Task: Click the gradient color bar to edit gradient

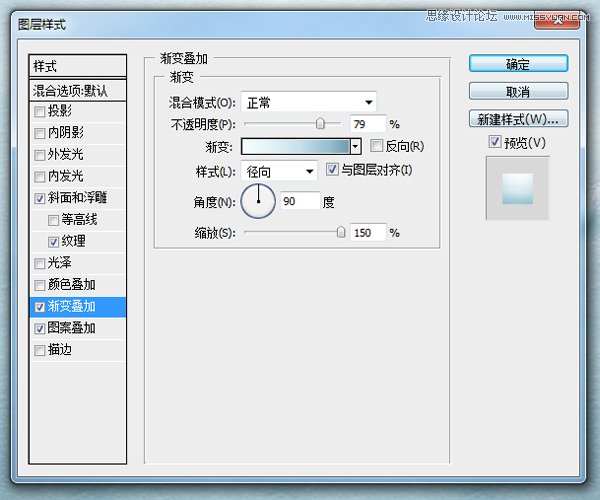Action: [x=295, y=146]
